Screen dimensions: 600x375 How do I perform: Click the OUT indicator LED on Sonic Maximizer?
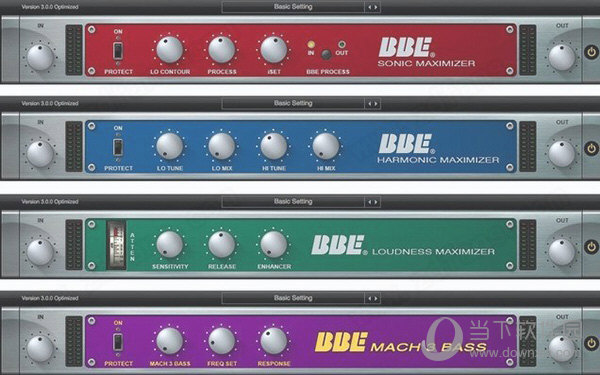341,44
